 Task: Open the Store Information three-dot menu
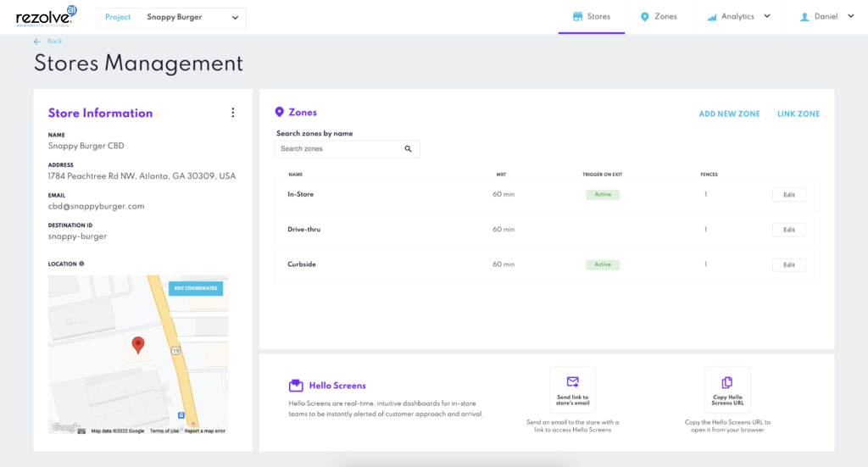[233, 113]
